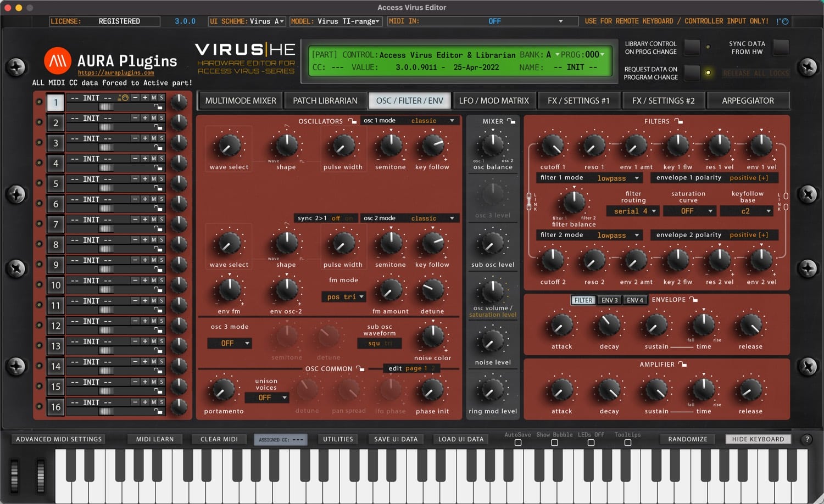
Task: Click the MIDI in icon on part 1
Action: (123, 98)
